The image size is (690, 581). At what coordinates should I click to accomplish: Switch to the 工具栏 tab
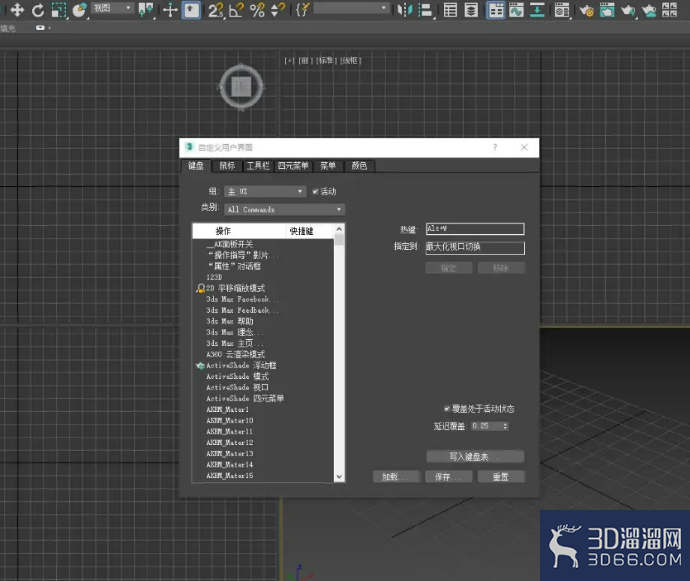pyautogui.click(x=258, y=166)
